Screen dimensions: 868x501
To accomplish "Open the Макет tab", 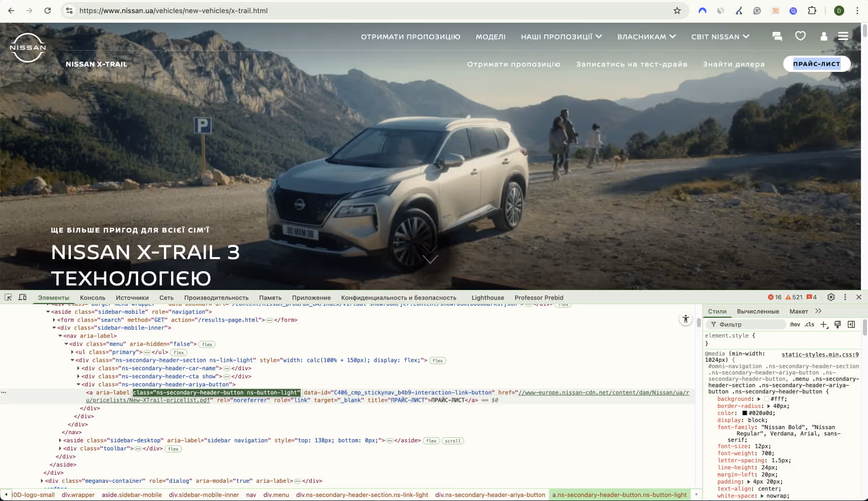I will (799, 311).
